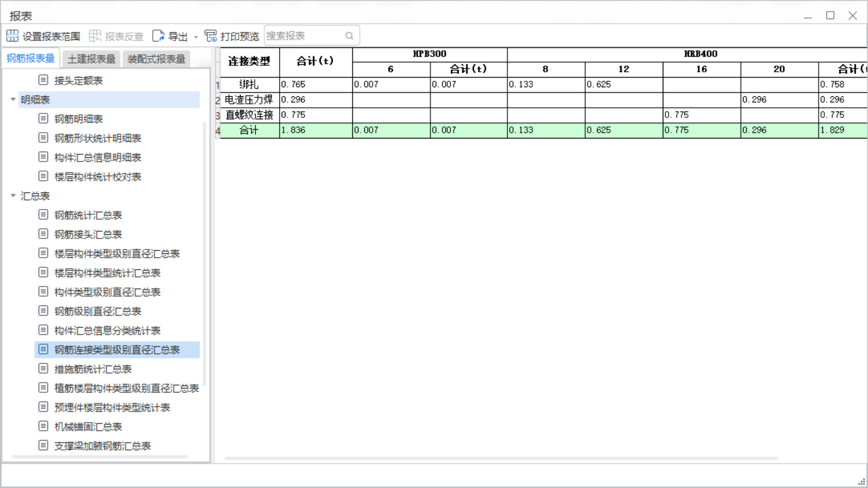The height and width of the screenshot is (488, 868).
Task: Select 楼层构件类型统计汇总表 in the tree
Action: click(107, 273)
